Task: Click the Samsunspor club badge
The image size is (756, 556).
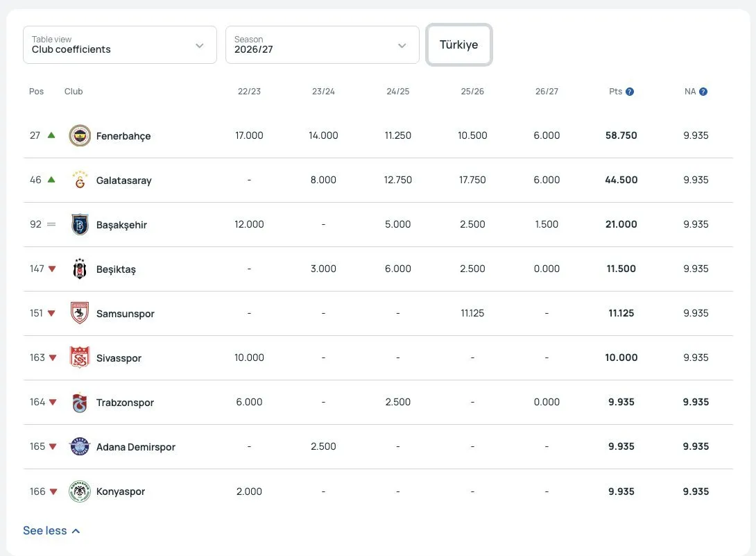Action: click(80, 313)
